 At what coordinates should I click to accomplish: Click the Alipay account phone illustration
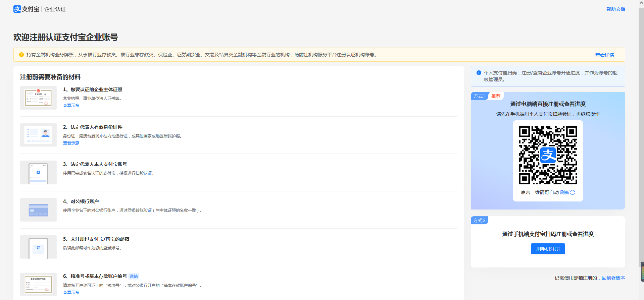click(38, 173)
